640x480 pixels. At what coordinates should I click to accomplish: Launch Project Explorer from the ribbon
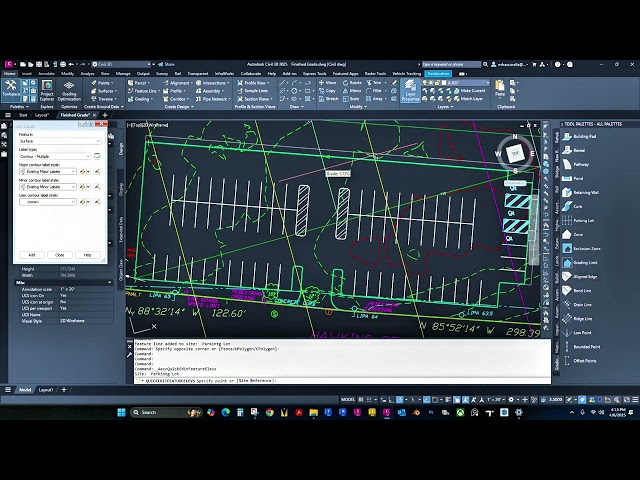(x=47, y=90)
